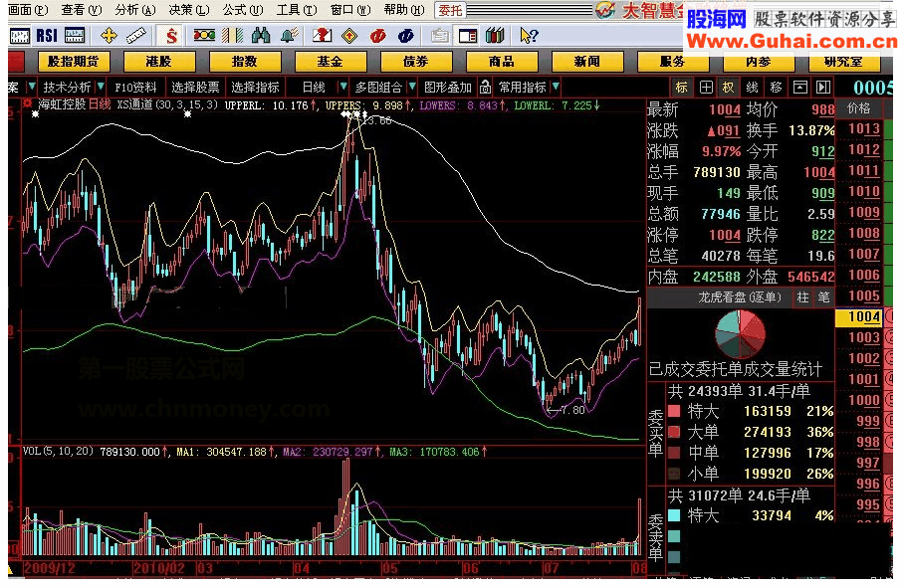Click the 委托 order button

pos(450,10)
